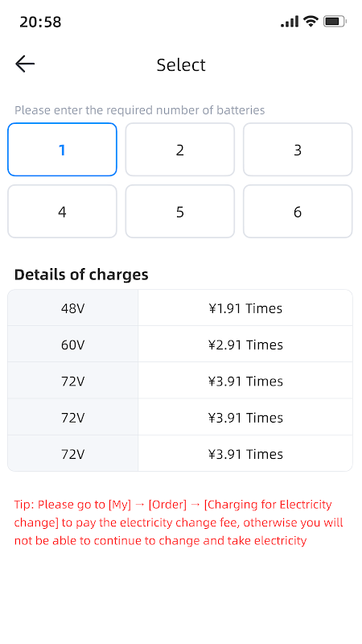362x644 pixels.
Task: Tap the required number of batteries prompt
Action: (139, 110)
